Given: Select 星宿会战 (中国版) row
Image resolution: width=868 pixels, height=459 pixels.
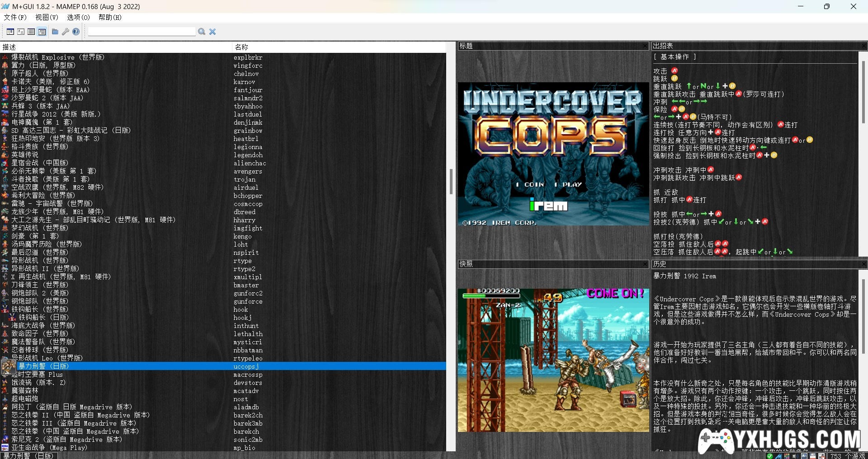Looking at the screenshot, I should pos(223,163).
